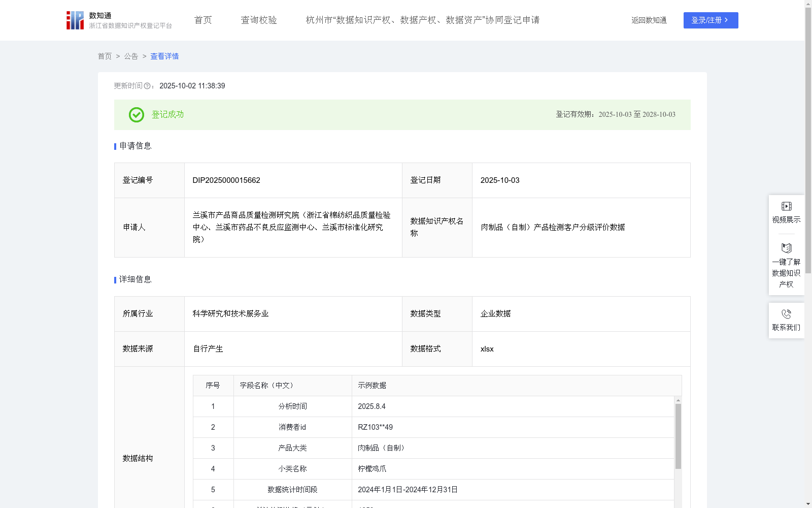The width and height of the screenshot is (812, 508).
Task: Click the 联系我们 phone icon
Action: coord(786,314)
